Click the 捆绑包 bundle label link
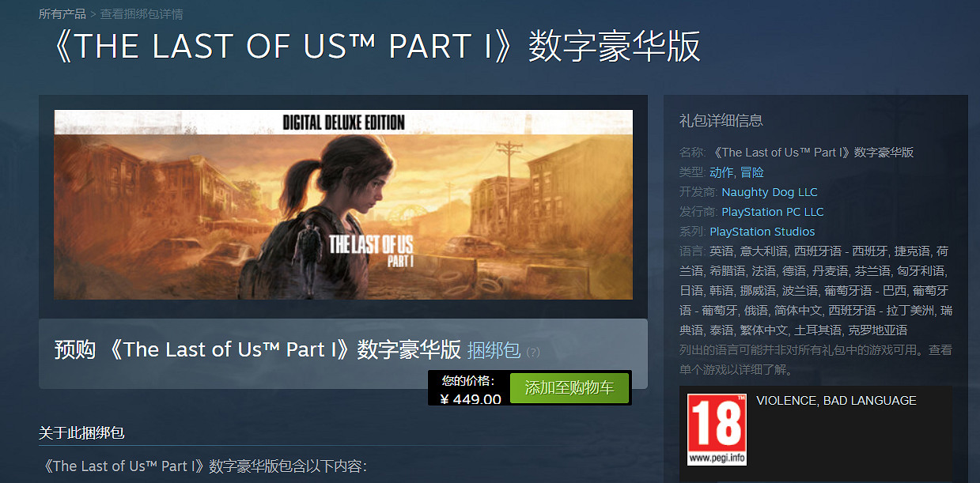Screen dimensions: 980x483 click(x=494, y=349)
